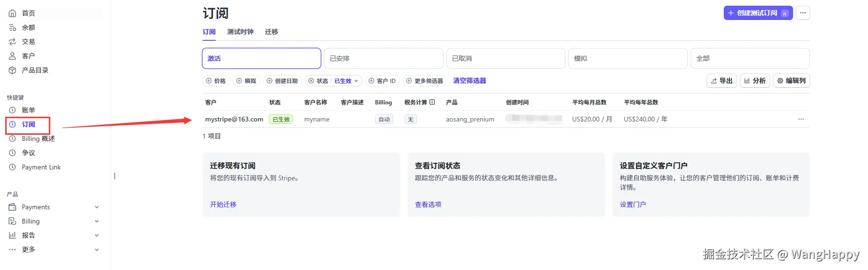Image resolution: width=868 pixels, height=270 pixels.
Task: Click myname customer name cell
Action: 317,119
